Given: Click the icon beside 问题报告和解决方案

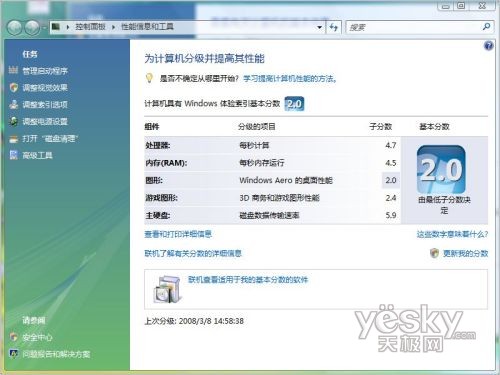Looking at the screenshot, I should 14,354.
